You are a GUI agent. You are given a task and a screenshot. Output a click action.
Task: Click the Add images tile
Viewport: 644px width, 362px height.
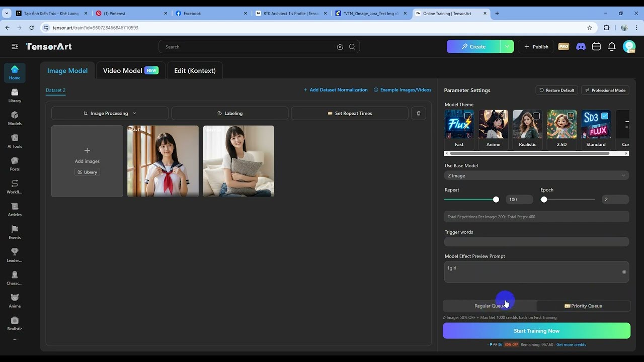point(87,161)
